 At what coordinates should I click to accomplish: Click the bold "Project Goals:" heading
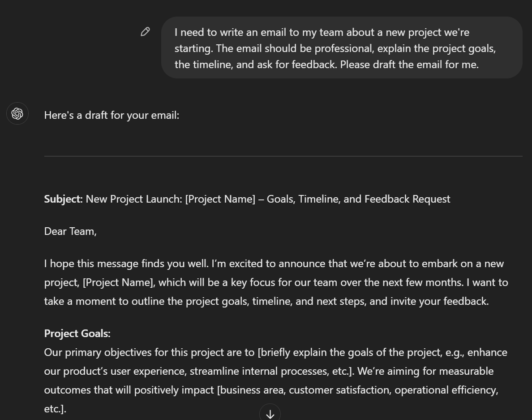[x=77, y=334]
